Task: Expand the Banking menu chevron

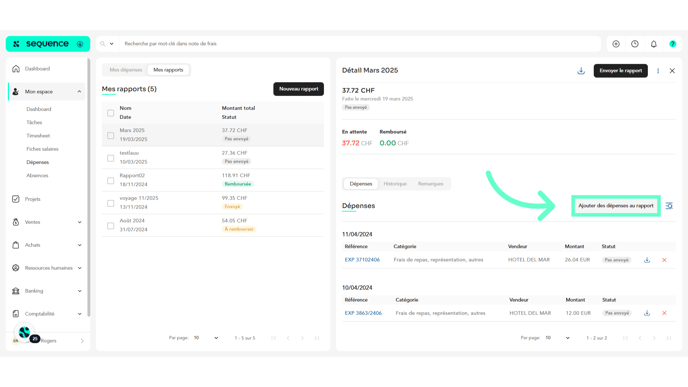Action: [x=79, y=290]
